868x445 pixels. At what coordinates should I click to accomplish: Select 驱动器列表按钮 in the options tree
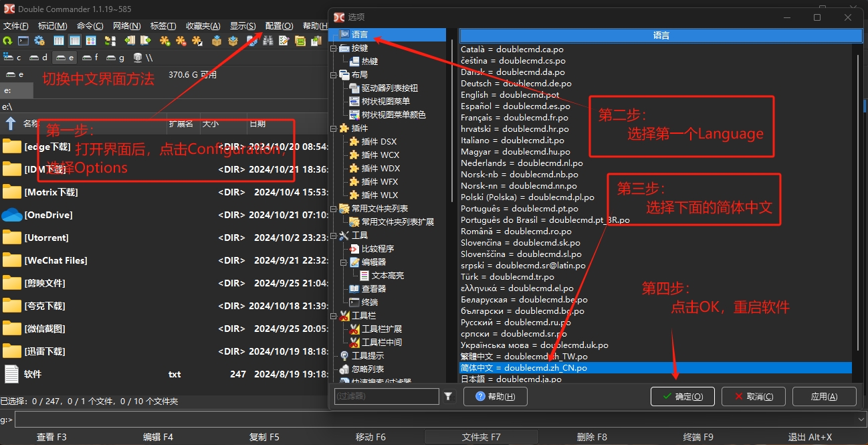pyautogui.click(x=390, y=88)
